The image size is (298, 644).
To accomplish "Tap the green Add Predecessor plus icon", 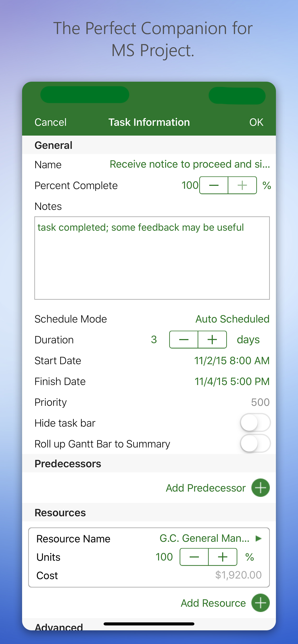I will (x=260, y=488).
